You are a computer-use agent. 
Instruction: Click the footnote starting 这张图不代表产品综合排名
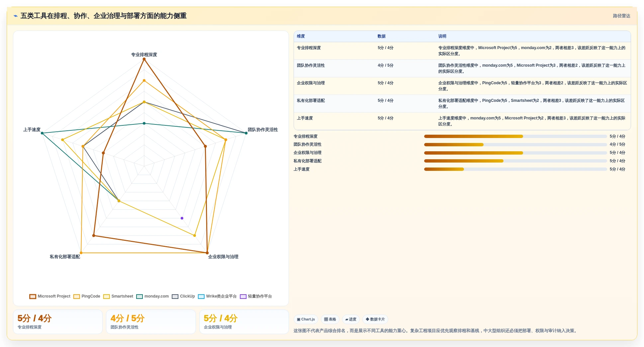436,331
